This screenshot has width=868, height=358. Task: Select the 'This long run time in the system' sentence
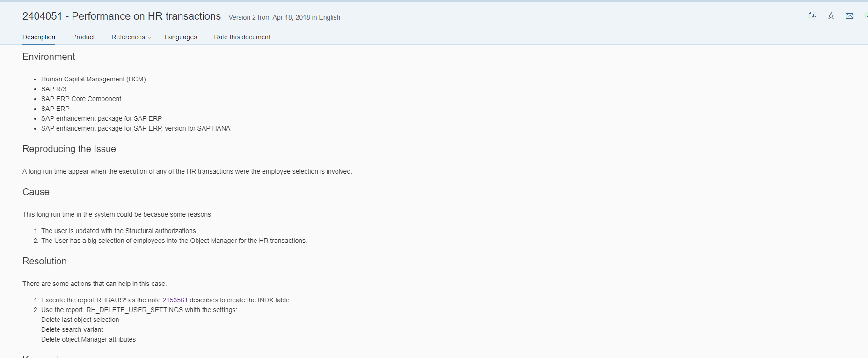pos(117,214)
